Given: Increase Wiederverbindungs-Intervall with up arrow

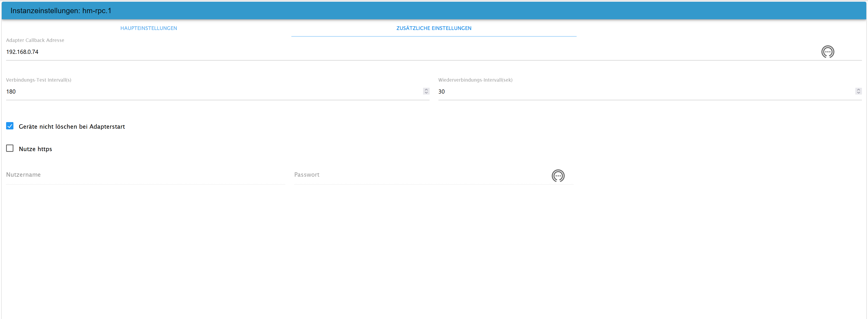Looking at the screenshot, I should click(x=858, y=90).
